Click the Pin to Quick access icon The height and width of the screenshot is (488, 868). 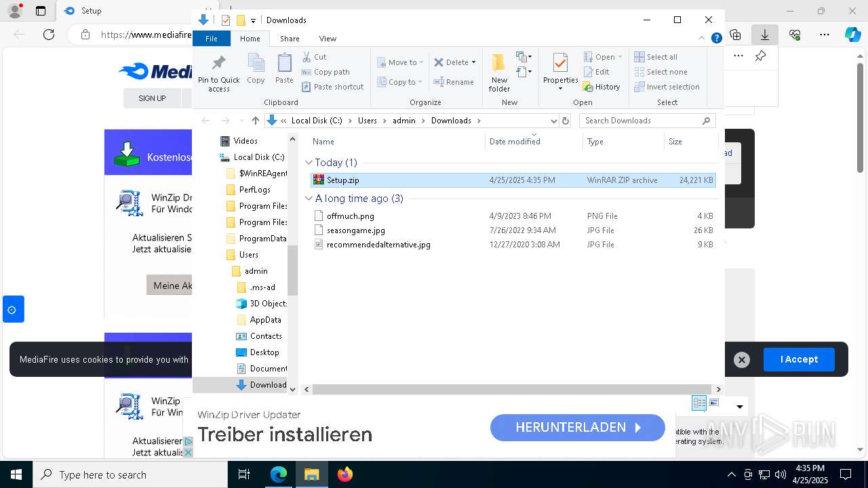pyautogui.click(x=218, y=73)
